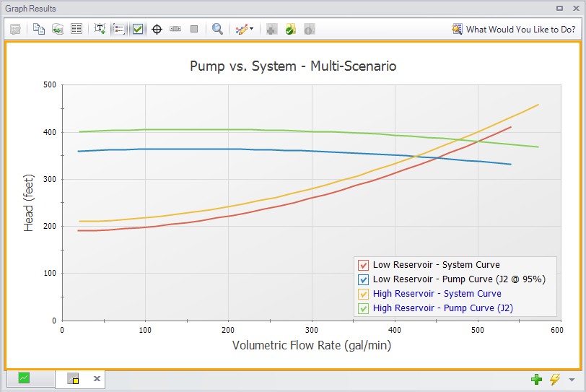
Task: Click What Would You Like to Do button
Action: click(x=514, y=29)
